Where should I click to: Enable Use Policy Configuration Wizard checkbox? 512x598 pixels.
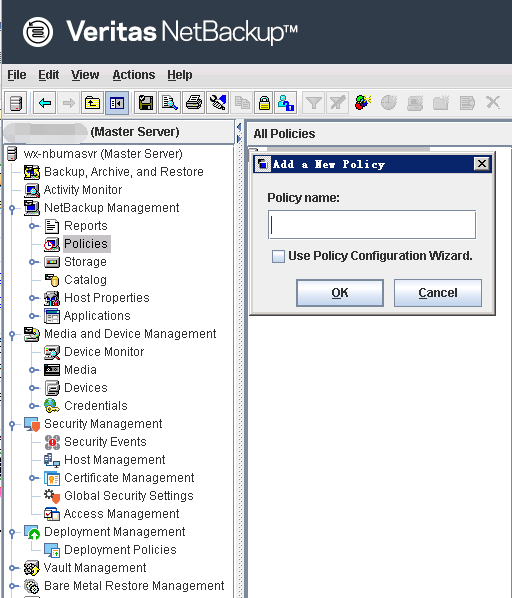point(278,256)
